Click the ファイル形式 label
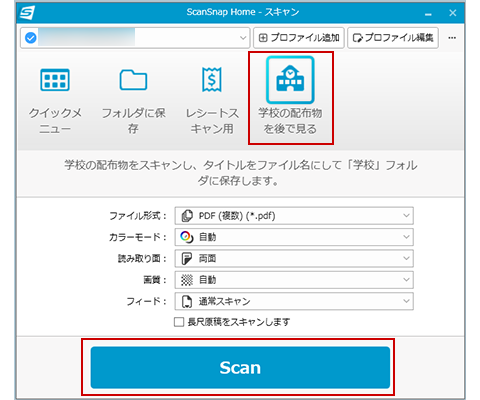Screen dimensions: 480x400 [x=138, y=216]
